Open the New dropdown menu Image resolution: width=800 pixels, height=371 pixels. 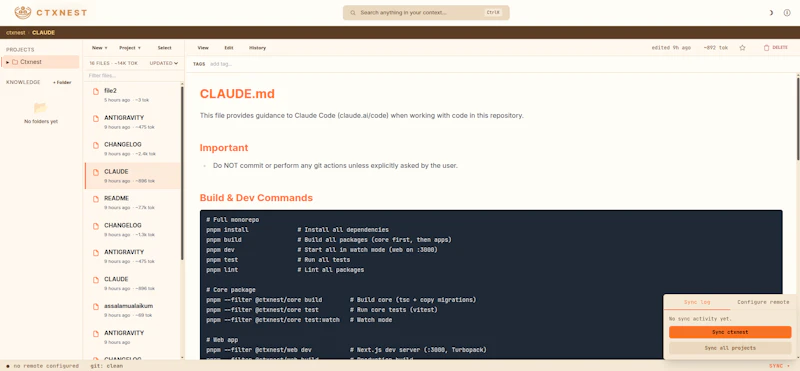point(99,47)
